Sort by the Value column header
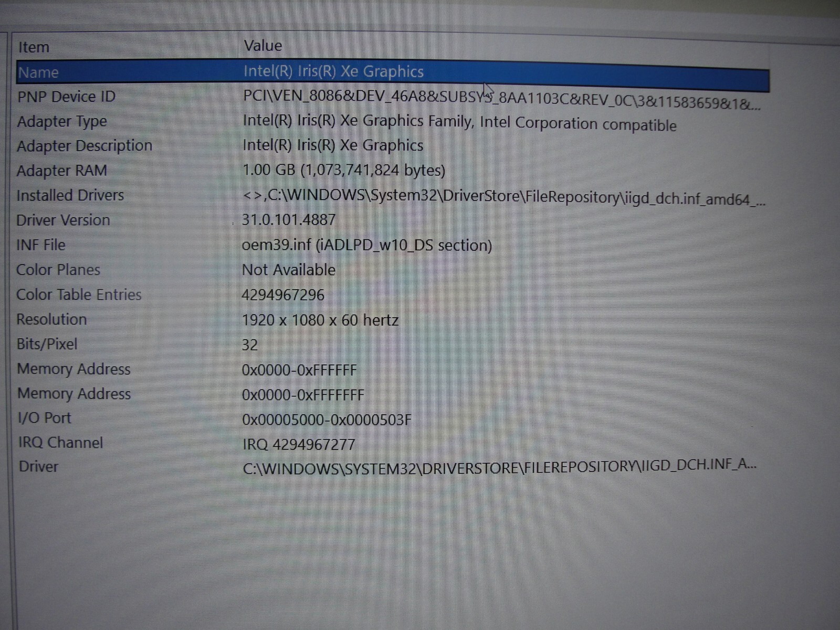 tap(262, 46)
